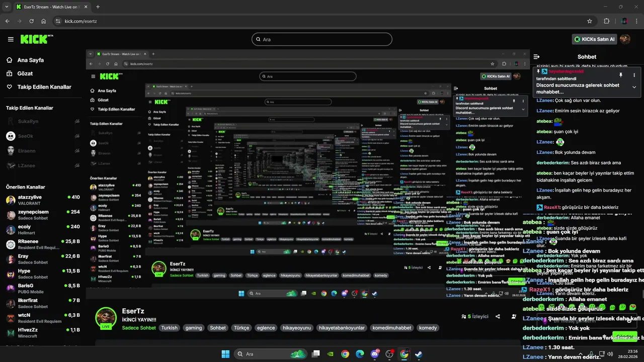Go back in browser
This screenshot has width=644, height=362.
click(7, 21)
